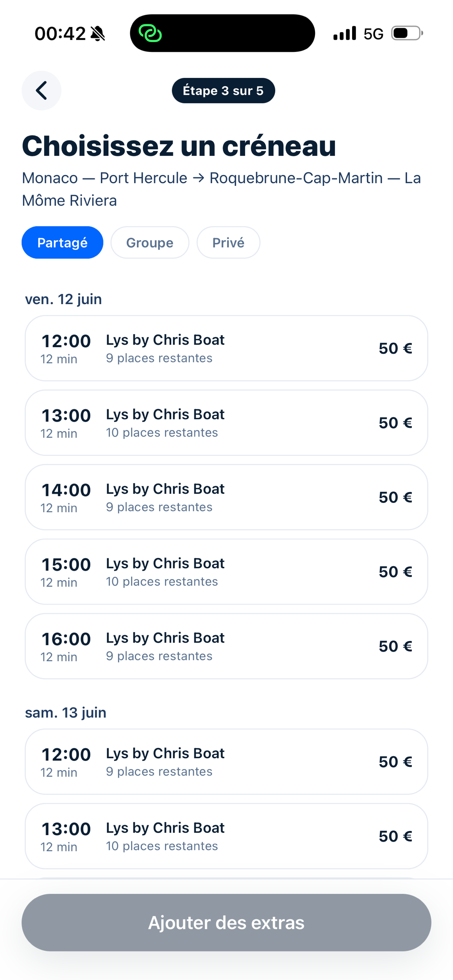Choose the Friday 13:00 slot with 10 places
The image size is (453, 980).
[226, 423]
